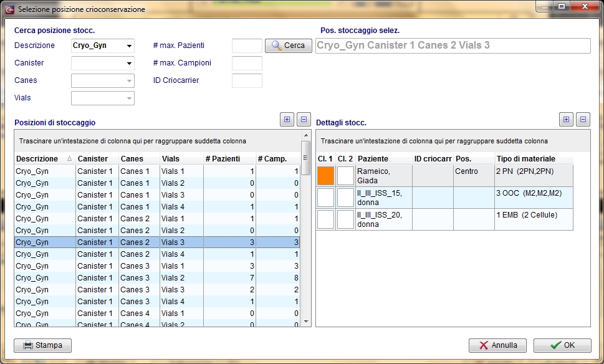Viewport: 604px width, 364px height.
Task: Select row Canes 1 Vials 2
Action: [157, 183]
